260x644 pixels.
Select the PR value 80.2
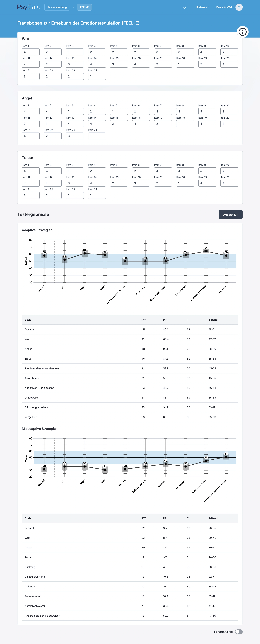click(166, 330)
